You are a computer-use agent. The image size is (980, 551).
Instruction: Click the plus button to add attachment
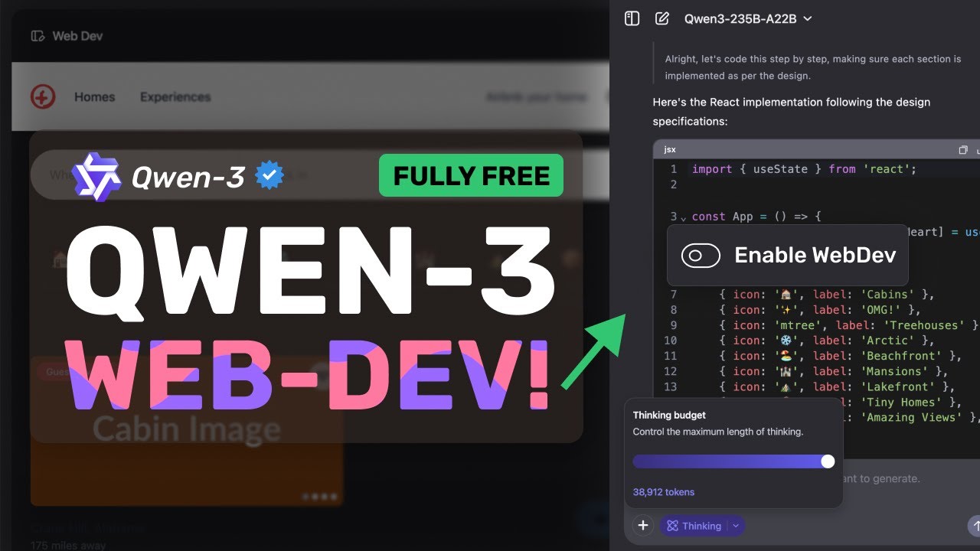click(643, 526)
